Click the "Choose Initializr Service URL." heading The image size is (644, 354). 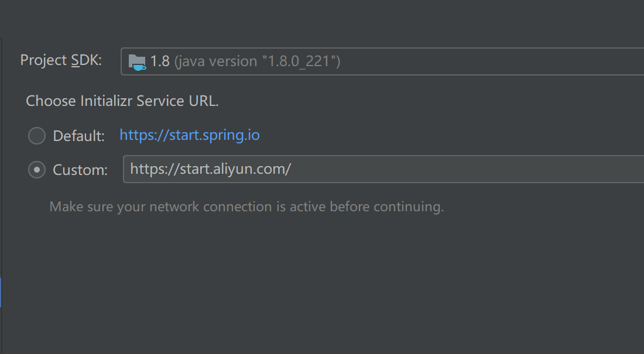pyautogui.click(x=122, y=101)
